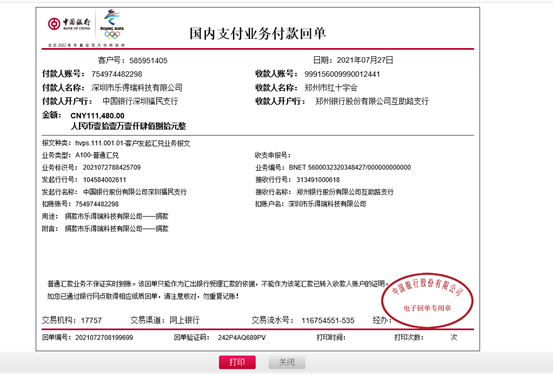Image resolution: width=553 pixels, height=375 pixels.
Task: Click the receipt title 国内支付业务付款回单
Action: click(257, 34)
